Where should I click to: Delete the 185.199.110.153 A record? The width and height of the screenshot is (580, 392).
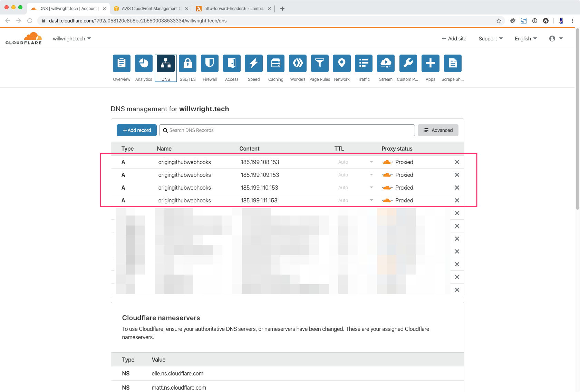(457, 188)
